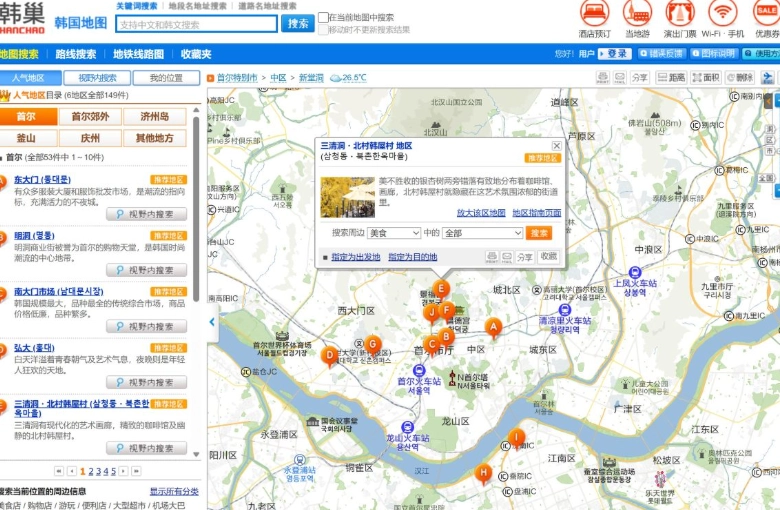
Task: Go to next results page arrow
Action: click(123, 471)
